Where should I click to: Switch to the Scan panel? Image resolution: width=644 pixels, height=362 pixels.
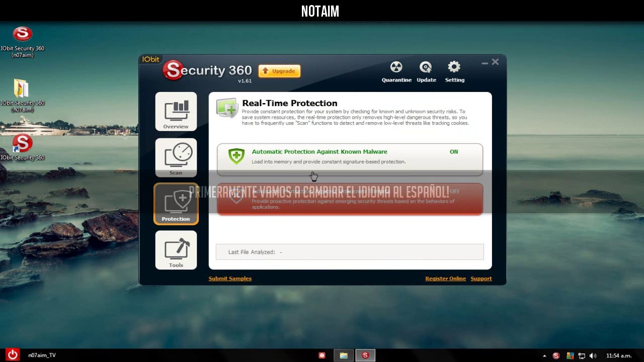176,158
